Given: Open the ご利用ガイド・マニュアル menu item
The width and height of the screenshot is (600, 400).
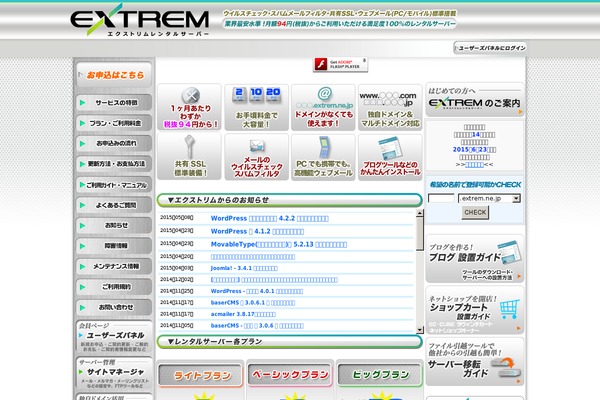Looking at the screenshot, I should pyautogui.click(x=114, y=184).
